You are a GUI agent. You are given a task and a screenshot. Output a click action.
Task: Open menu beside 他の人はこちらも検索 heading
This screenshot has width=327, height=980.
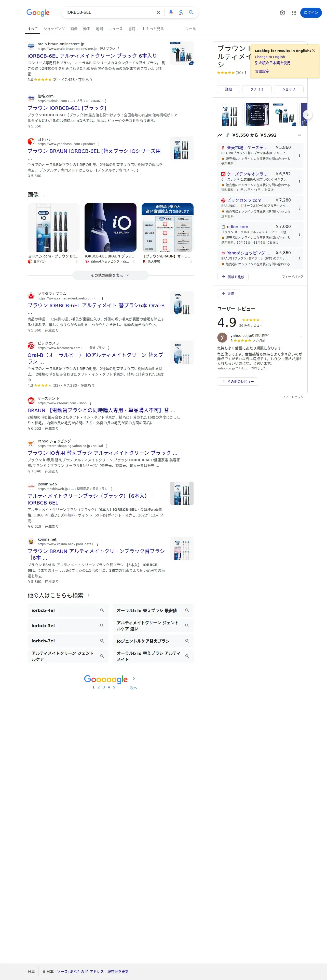(x=89, y=596)
